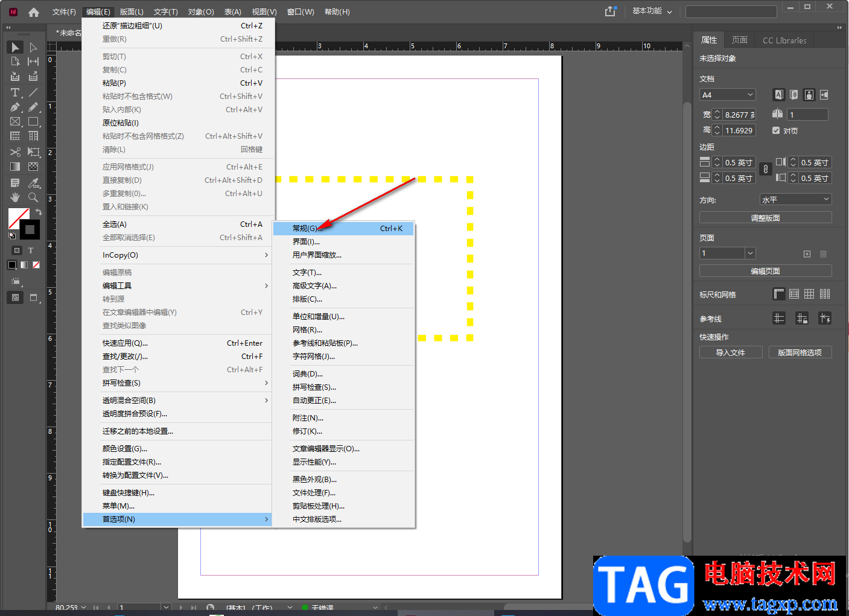The image size is (849, 616).
Task: Activate the Zoom magnifier tool
Action: click(x=33, y=197)
